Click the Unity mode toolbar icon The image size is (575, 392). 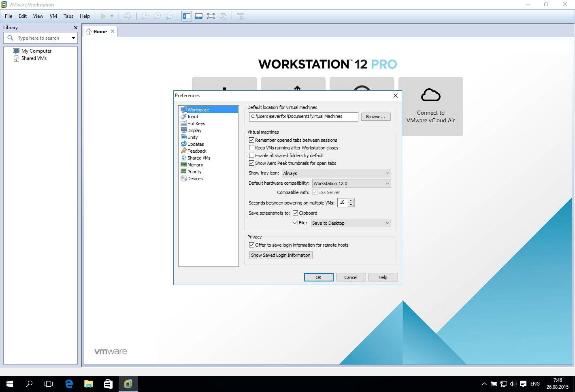point(223,16)
